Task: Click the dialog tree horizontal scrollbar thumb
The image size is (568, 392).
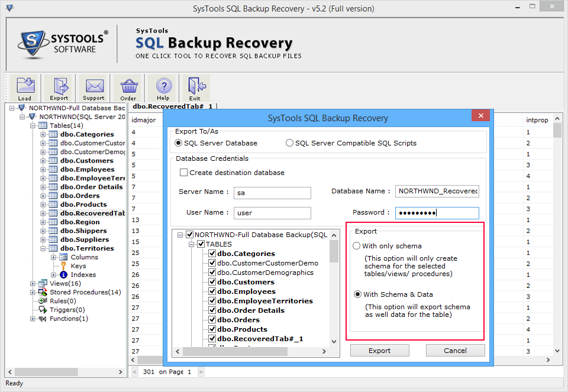Action: pyautogui.click(x=235, y=351)
